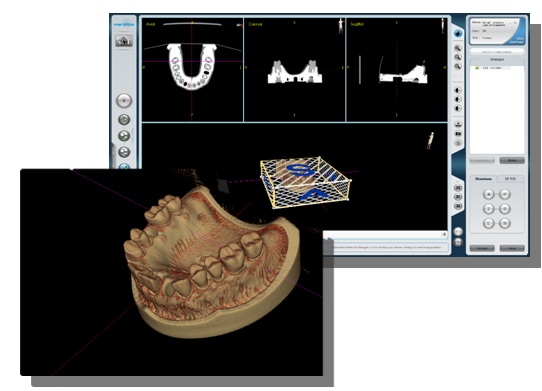Click the Axial slice view pane
This screenshot has height=391, width=542.
pyautogui.click(x=192, y=70)
